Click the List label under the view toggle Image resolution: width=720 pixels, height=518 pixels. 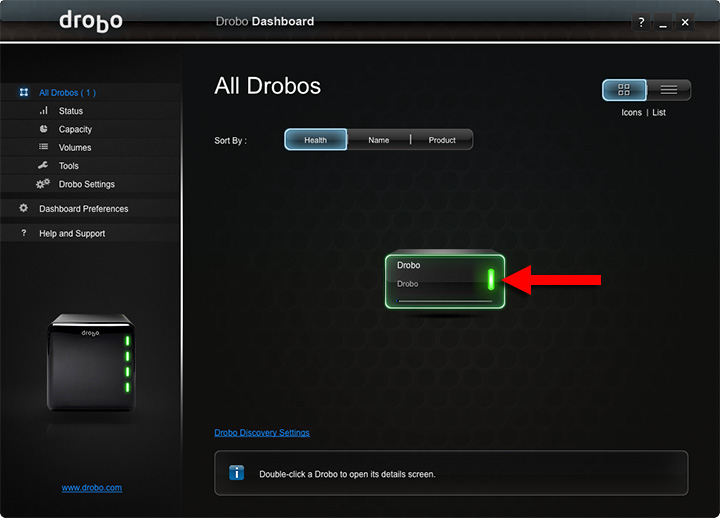click(x=659, y=113)
